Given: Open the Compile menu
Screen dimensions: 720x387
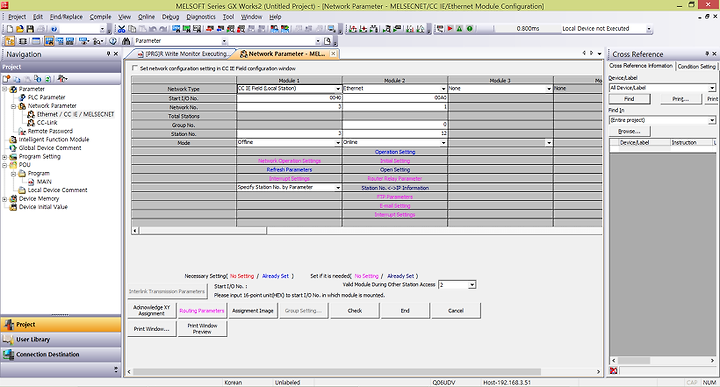Looking at the screenshot, I should (x=100, y=17).
